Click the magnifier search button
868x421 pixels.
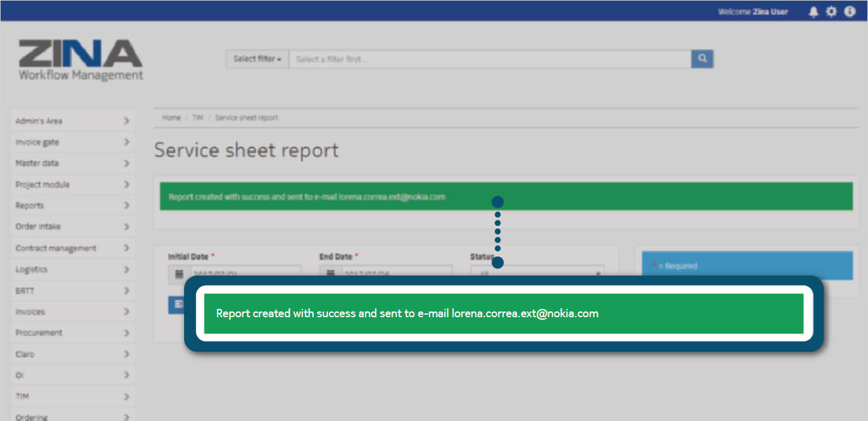click(x=702, y=59)
